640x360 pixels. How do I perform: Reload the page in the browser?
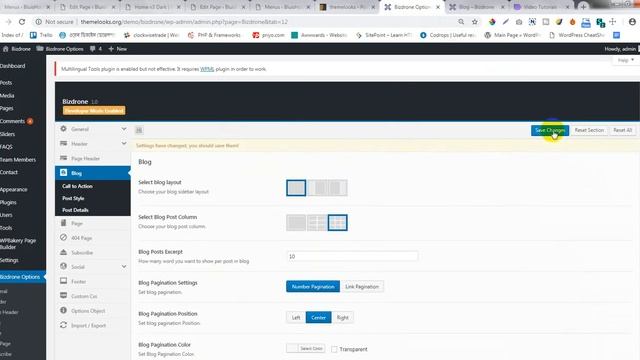click(x=22, y=22)
